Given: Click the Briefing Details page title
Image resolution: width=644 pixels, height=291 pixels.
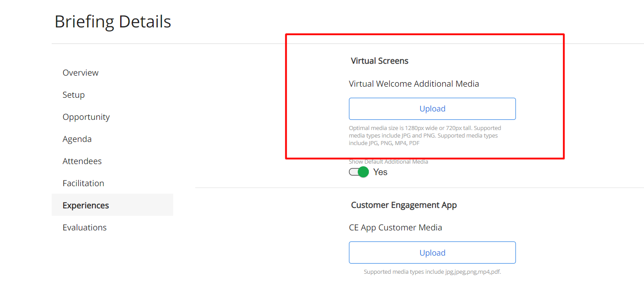Looking at the screenshot, I should [113, 21].
